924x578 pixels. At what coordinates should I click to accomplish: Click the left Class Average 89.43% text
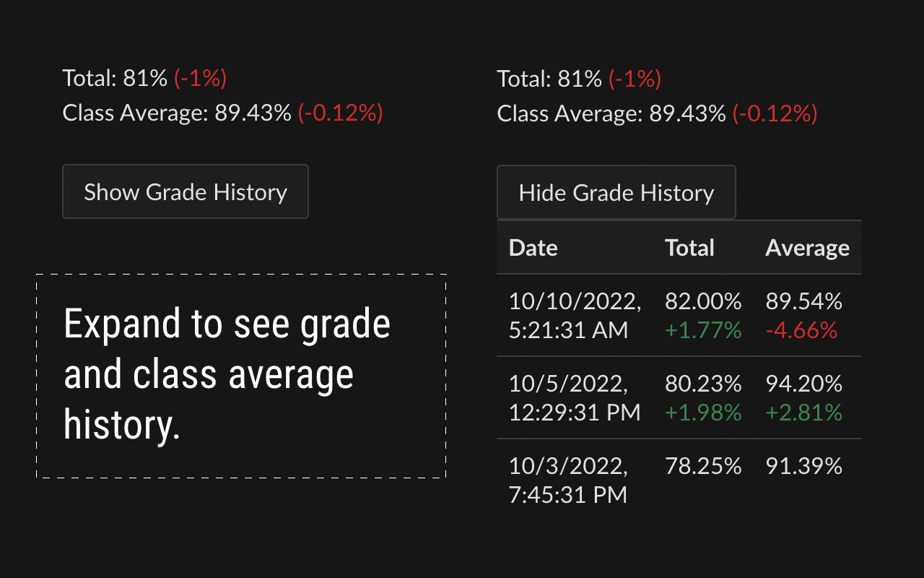tap(177, 113)
